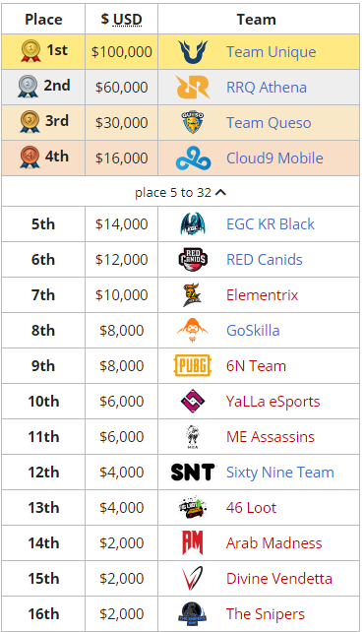Open the Cloud9 cloud logo
The image size is (364, 632).
point(193,158)
